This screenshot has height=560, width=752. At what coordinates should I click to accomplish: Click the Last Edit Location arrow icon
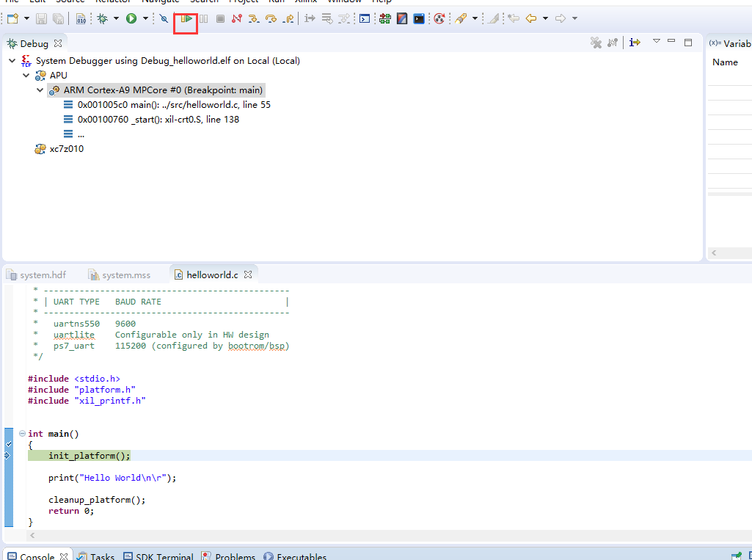[x=513, y=18]
